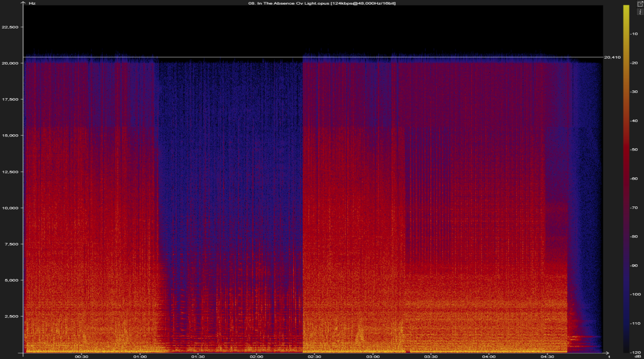
Task: Click the -10 dB scale label
Action: (634, 34)
